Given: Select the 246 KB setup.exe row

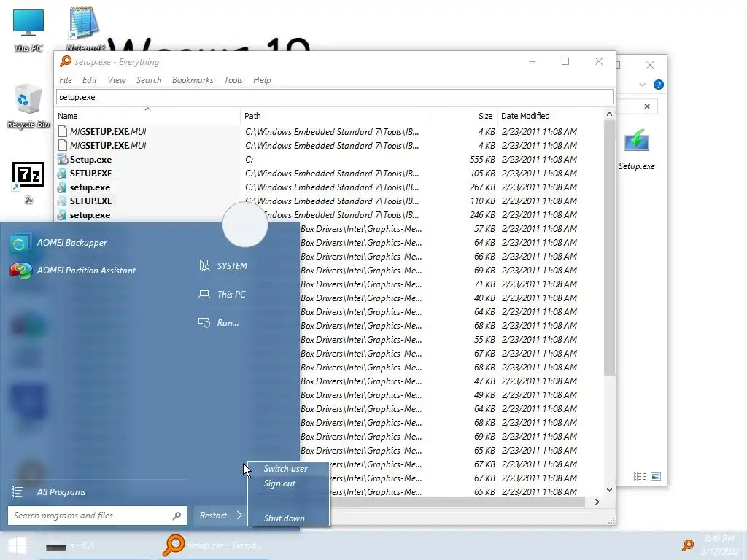Looking at the screenshot, I should [330, 215].
